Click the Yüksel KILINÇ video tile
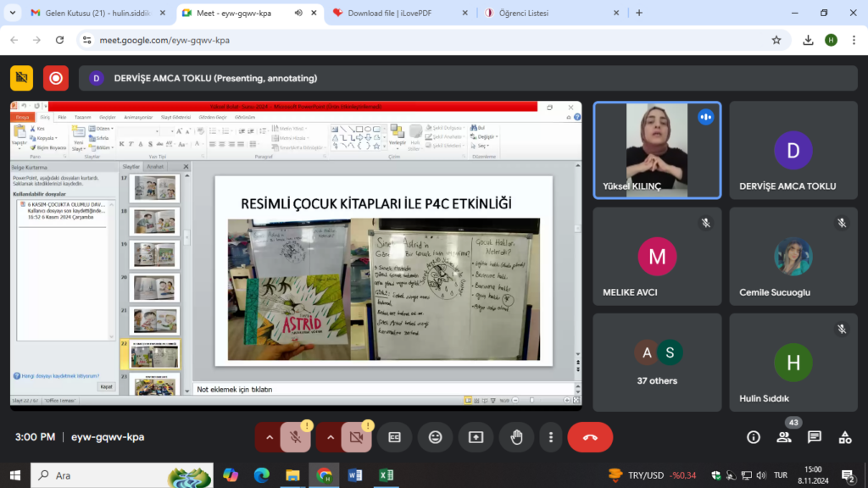The image size is (868, 488). [x=657, y=151]
